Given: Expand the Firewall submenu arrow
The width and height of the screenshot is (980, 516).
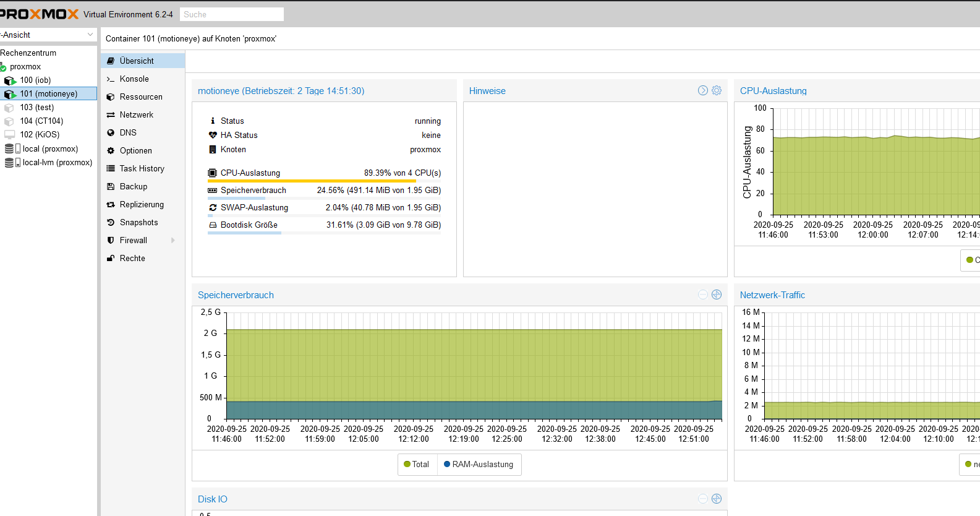Looking at the screenshot, I should [173, 240].
